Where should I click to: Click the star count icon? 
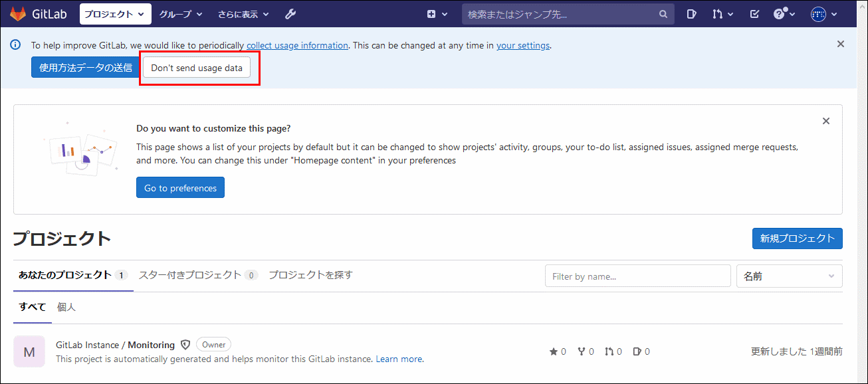(x=554, y=351)
